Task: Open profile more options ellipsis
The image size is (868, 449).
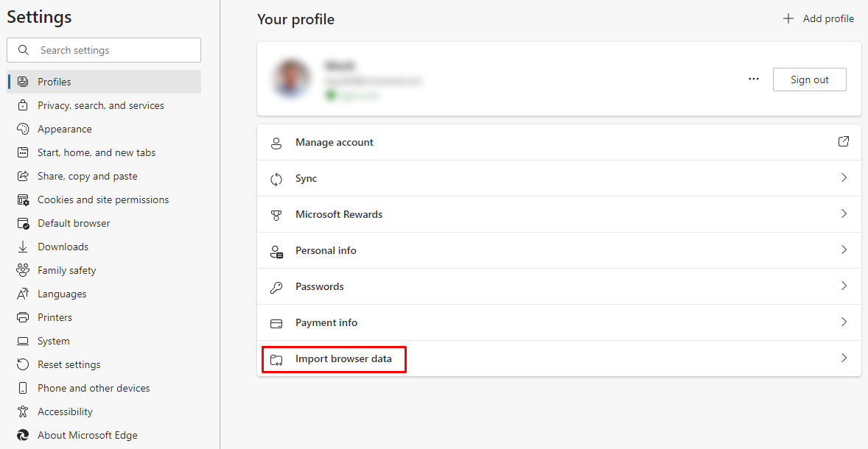Action: pyautogui.click(x=753, y=79)
